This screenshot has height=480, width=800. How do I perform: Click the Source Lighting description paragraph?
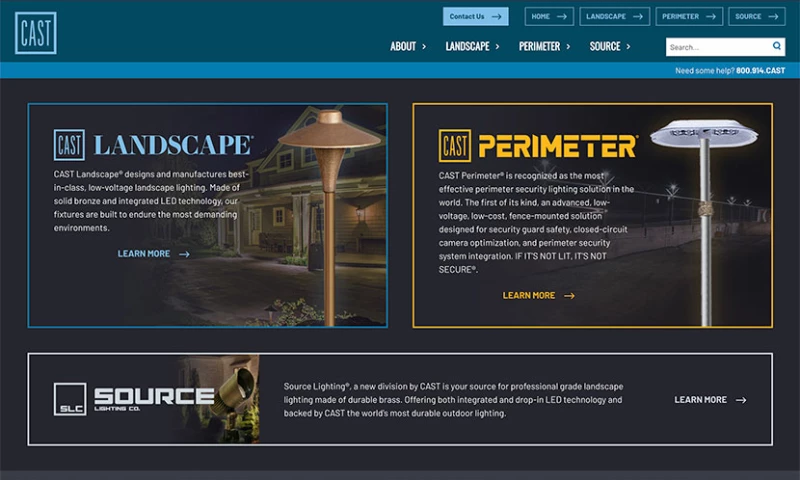click(x=454, y=400)
